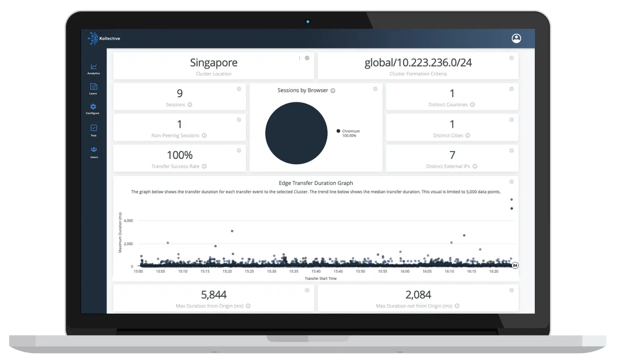The width and height of the screenshot is (617, 364).
Task: Click the info icon next to Transfer Success Rate
Action: tap(204, 166)
